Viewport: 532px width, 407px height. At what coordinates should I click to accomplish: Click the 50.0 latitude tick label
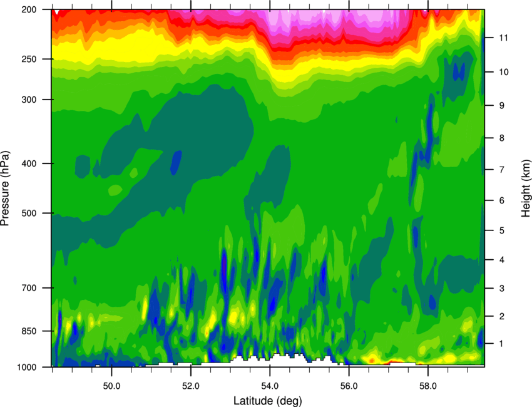point(111,386)
